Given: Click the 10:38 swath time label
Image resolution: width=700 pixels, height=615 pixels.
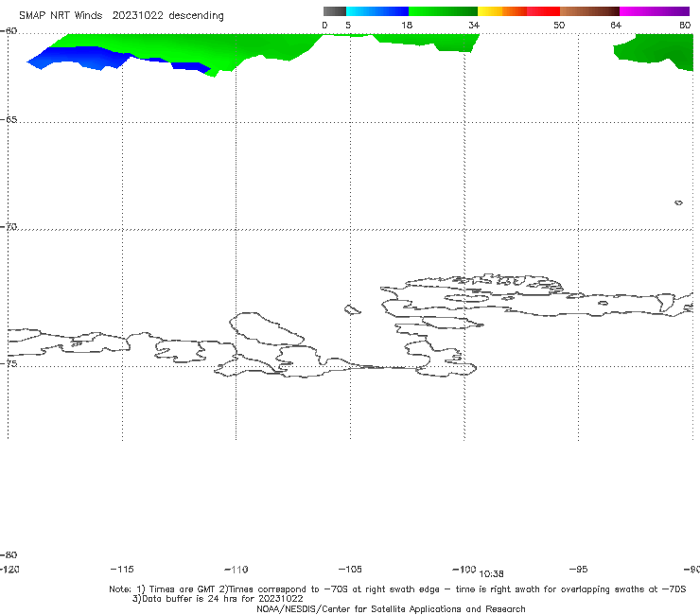Looking at the screenshot, I should tap(491, 574).
